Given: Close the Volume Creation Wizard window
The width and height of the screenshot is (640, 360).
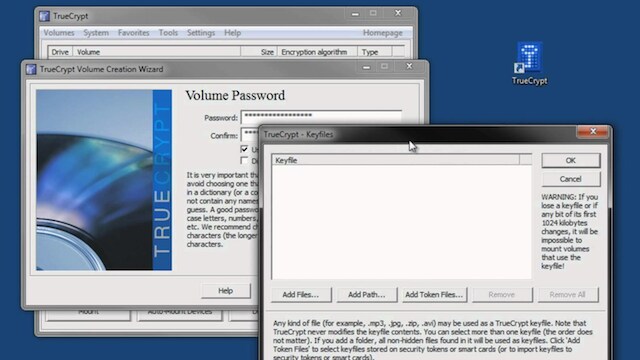Looking at the screenshot, I should 409,66.
